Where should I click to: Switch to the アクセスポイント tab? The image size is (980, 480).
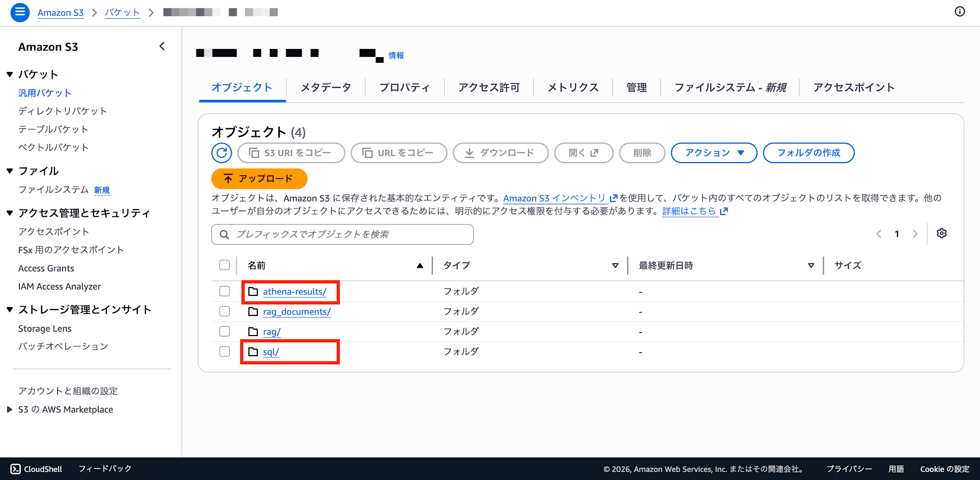pos(854,87)
